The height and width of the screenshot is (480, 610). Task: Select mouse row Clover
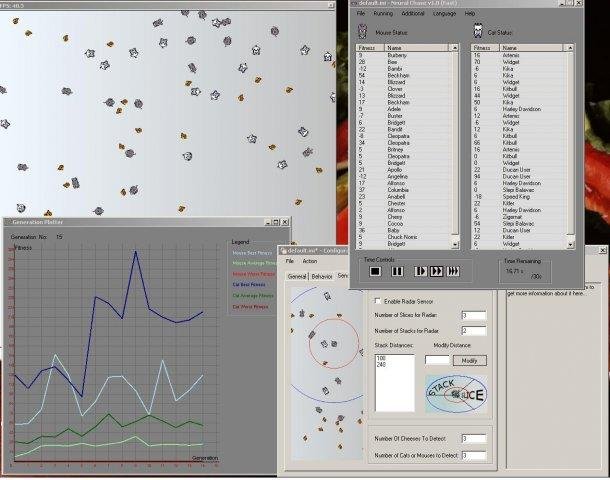tap(403, 89)
